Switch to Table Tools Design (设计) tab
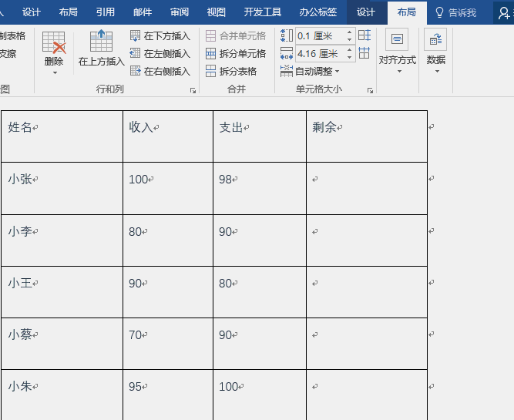 pos(366,12)
